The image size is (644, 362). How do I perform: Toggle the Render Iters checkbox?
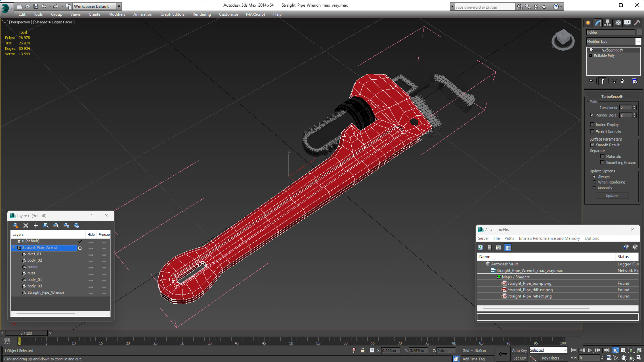[592, 115]
